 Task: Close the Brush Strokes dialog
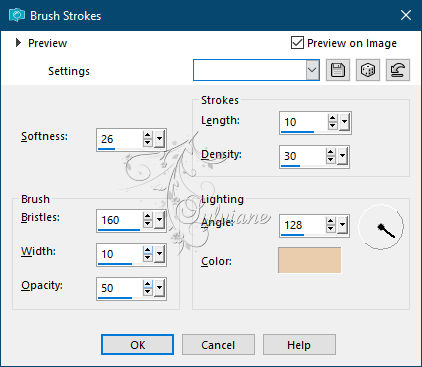[406, 15]
